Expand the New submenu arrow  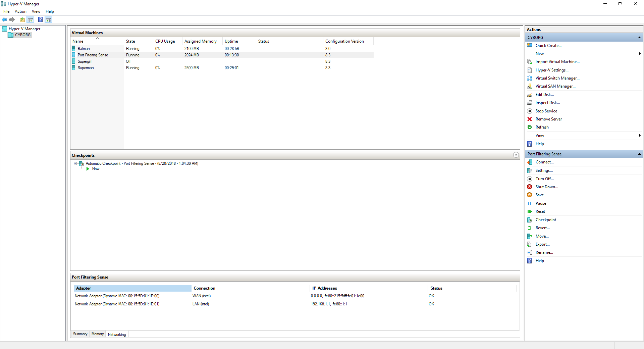click(x=639, y=54)
